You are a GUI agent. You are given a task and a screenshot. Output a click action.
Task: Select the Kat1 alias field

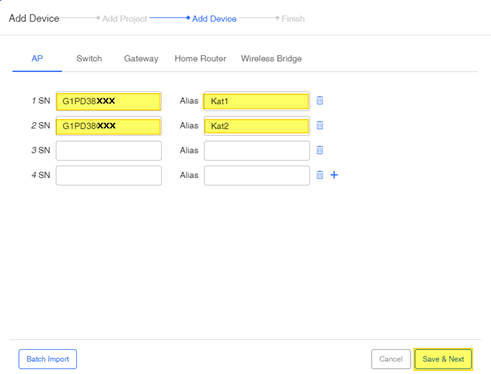point(257,101)
